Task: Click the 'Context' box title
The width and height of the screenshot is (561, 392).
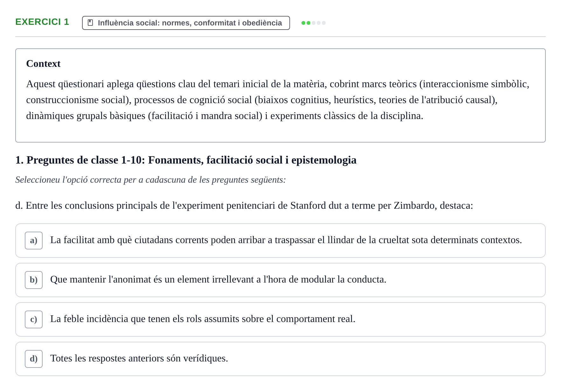Action: (x=43, y=64)
